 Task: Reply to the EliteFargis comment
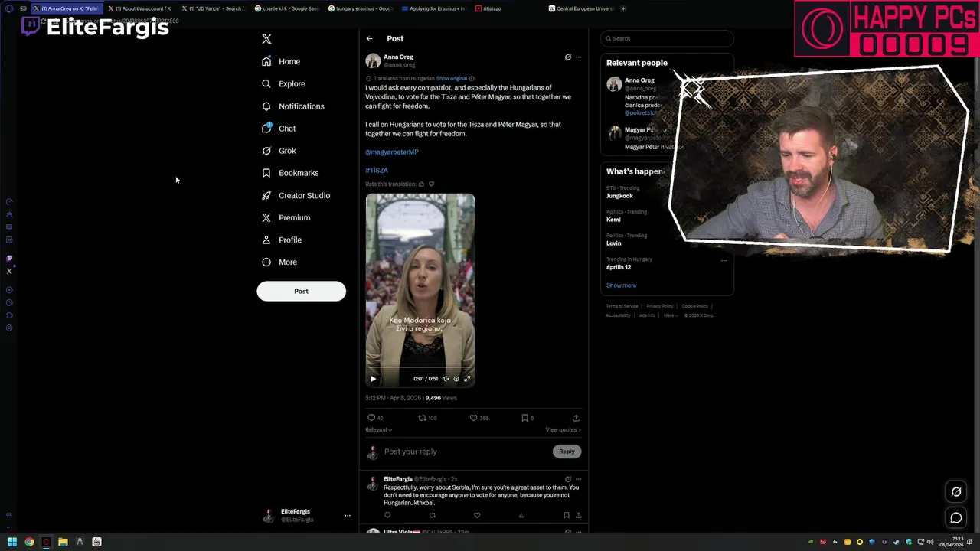(x=387, y=515)
